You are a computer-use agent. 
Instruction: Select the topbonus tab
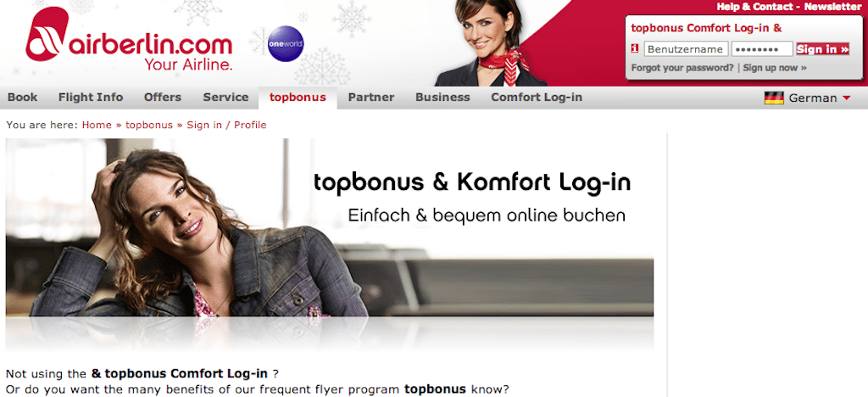click(298, 98)
